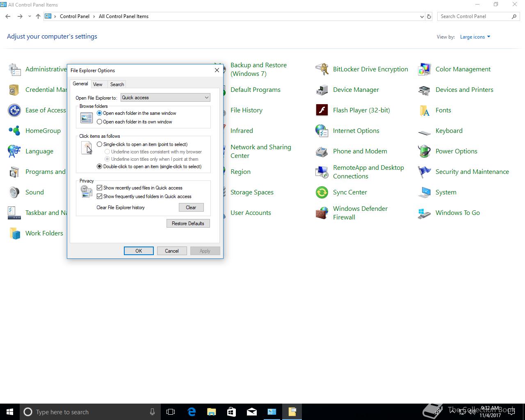Click the Flash Player icon
525x420 pixels.
coord(322,110)
